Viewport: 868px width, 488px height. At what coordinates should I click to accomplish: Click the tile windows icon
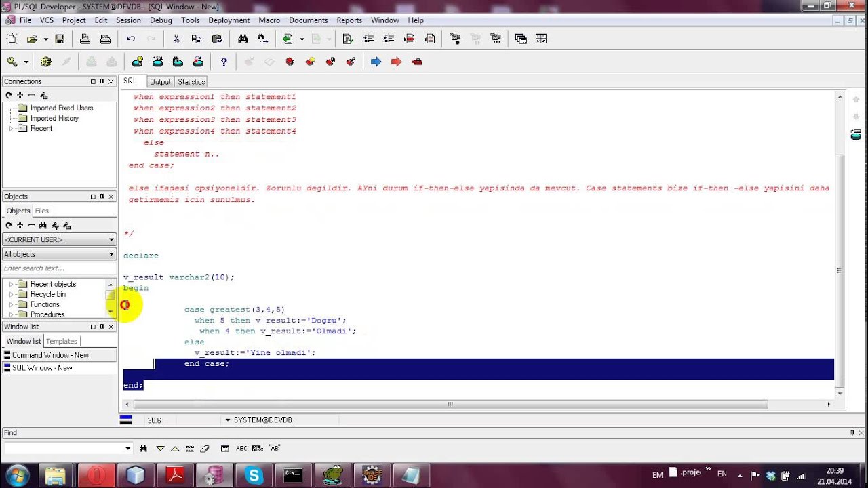point(541,39)
